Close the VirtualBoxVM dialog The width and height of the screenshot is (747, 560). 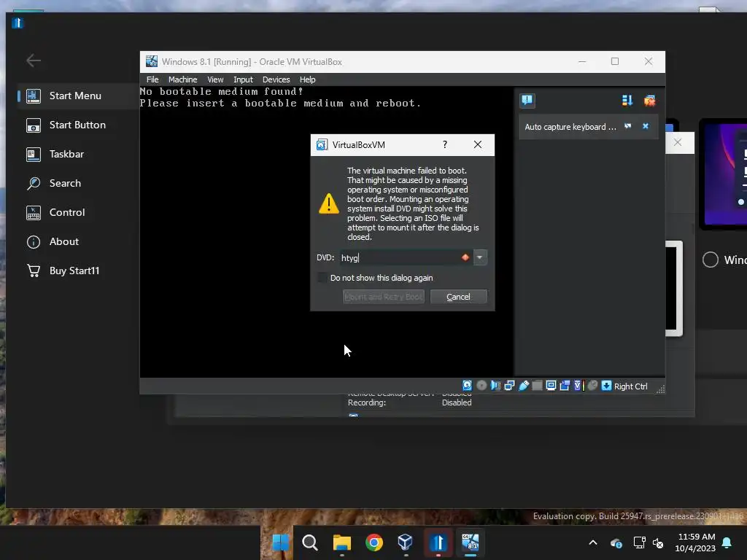(x=478, y=145)
